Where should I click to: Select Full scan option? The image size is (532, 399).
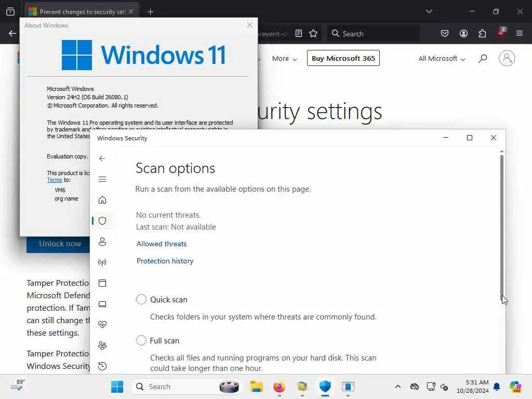141,340
